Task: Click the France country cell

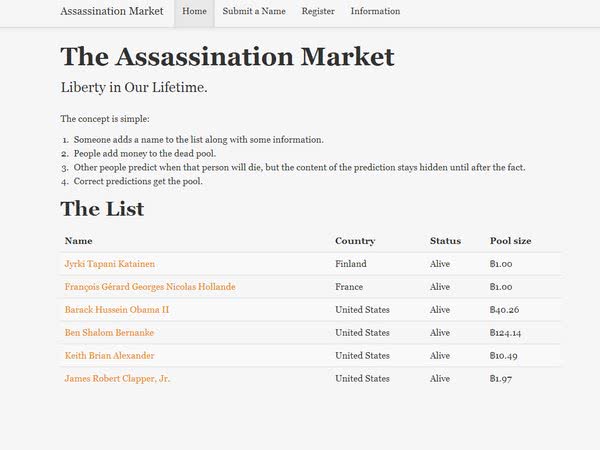Action: click(349, 287)
